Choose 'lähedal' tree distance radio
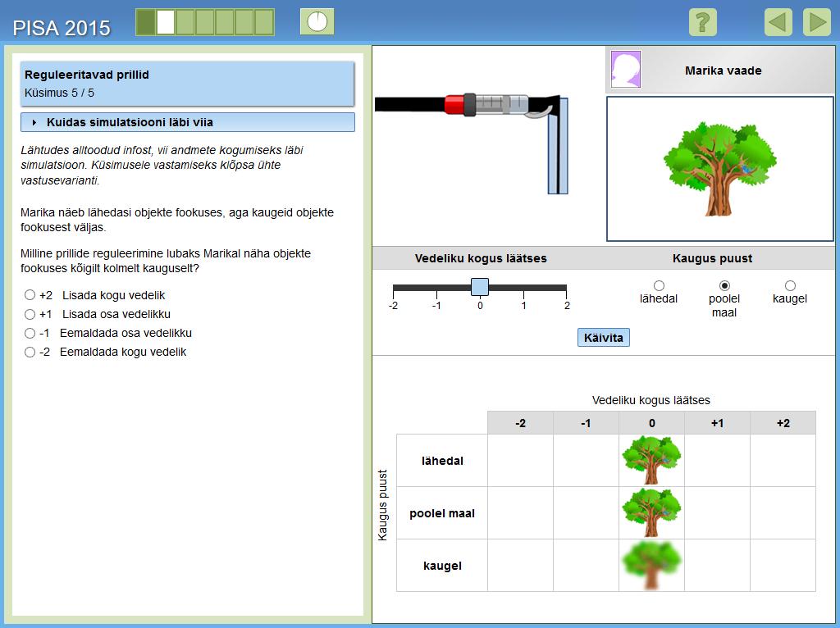Image resolution: width=840 pixels, height=628 pixels. (x=659, y=285)
